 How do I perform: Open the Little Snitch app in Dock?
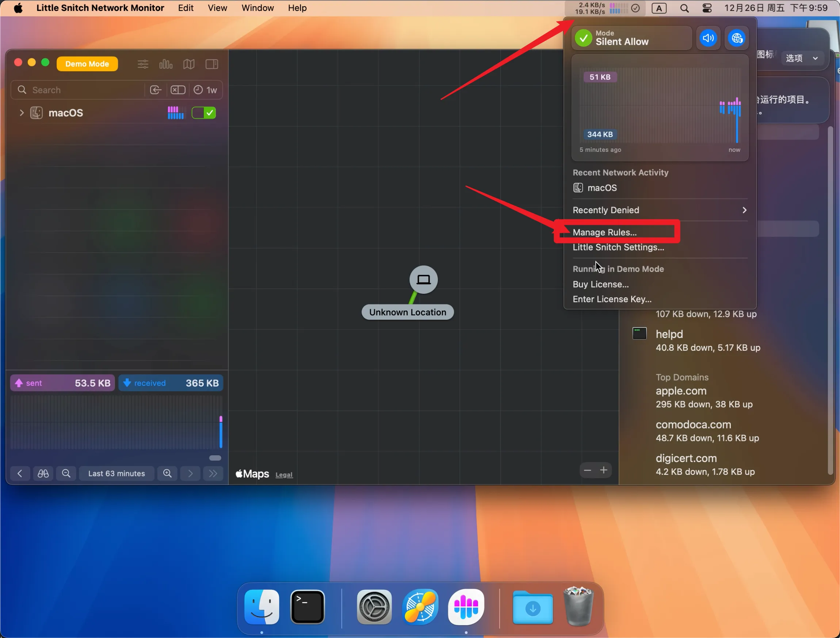click(x=466, y=607)
